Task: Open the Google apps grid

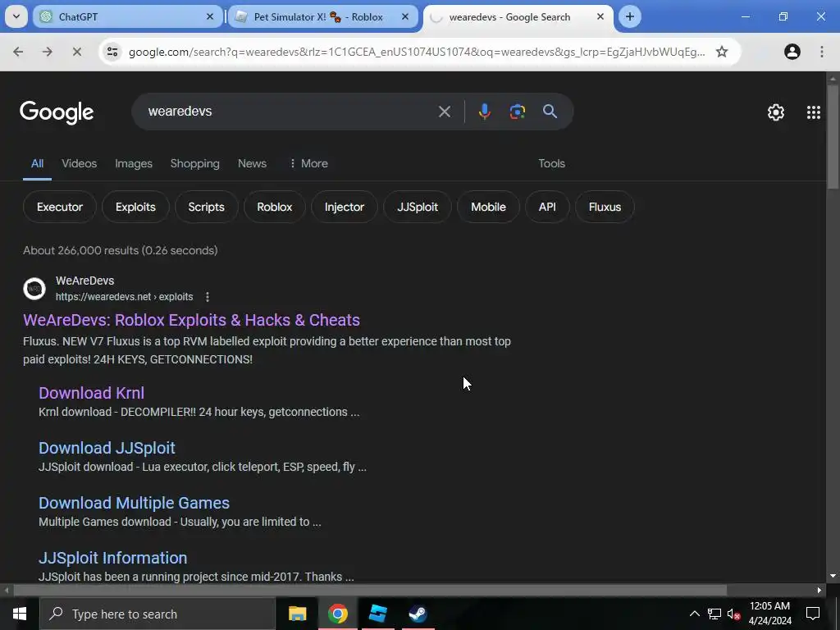Action: pyautogui.click(x=813, y=112)
